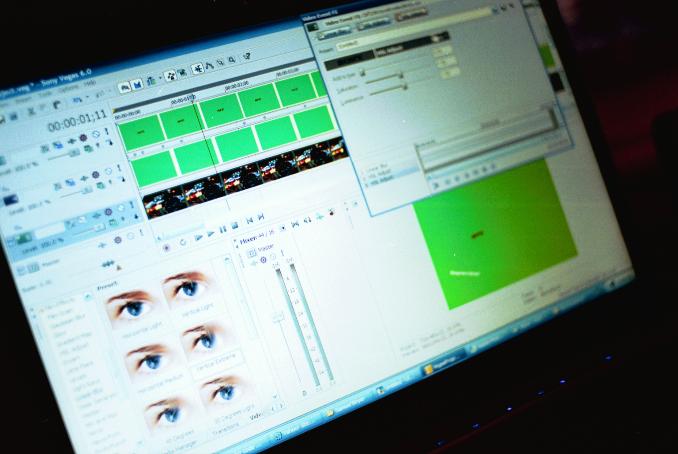This screenshot has height=454, width=678.
Task: Mute the first video track
Action: point(96,134)
